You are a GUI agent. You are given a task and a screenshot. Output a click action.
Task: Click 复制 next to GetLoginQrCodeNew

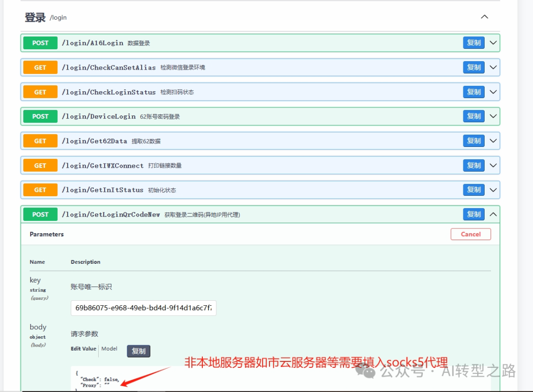tap(473, 214)
